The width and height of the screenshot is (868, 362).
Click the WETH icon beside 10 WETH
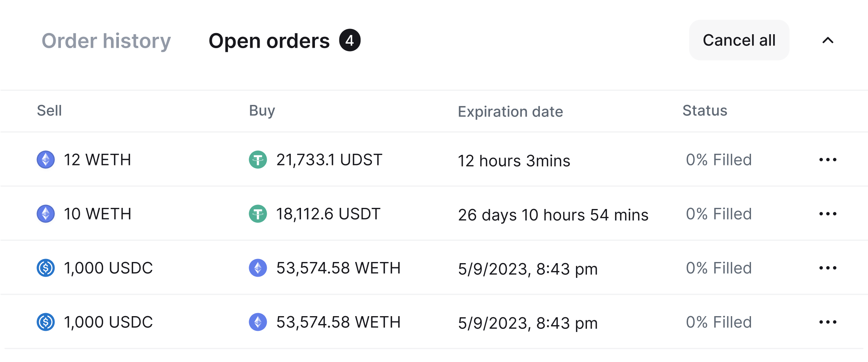(46, 214)
